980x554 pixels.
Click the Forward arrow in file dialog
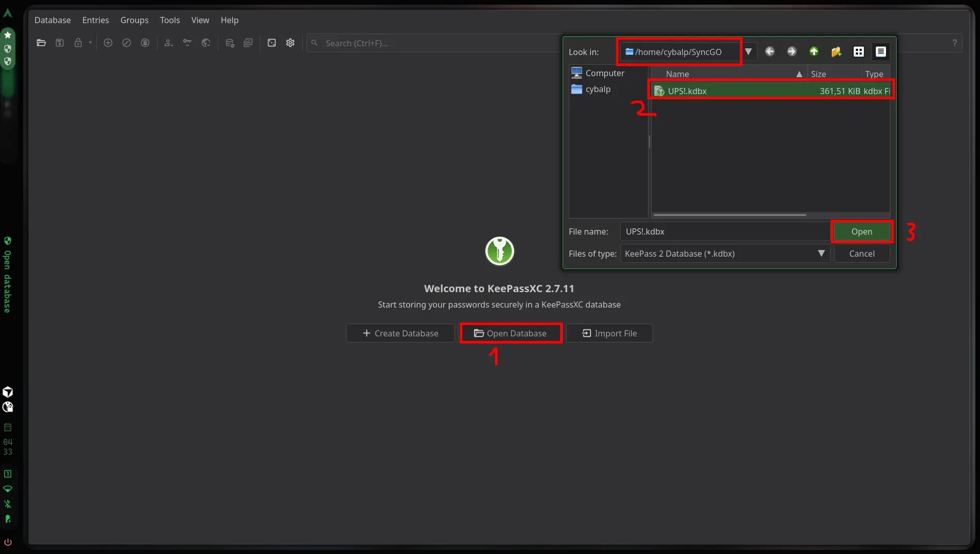(792, 51)
